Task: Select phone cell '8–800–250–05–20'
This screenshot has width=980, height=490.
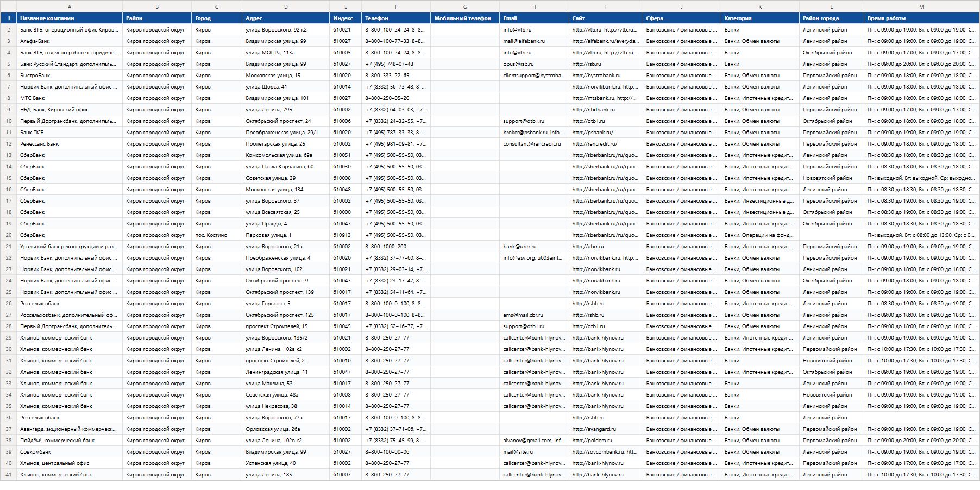Action: coord(396,98)
